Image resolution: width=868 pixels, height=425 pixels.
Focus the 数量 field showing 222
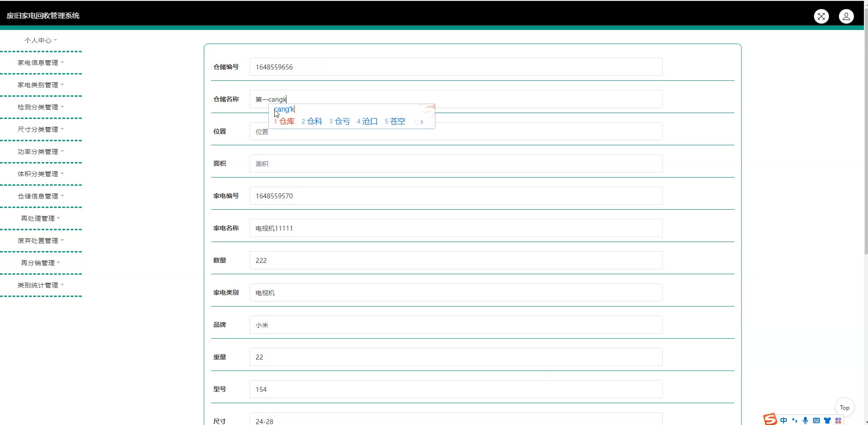[456, 260]
